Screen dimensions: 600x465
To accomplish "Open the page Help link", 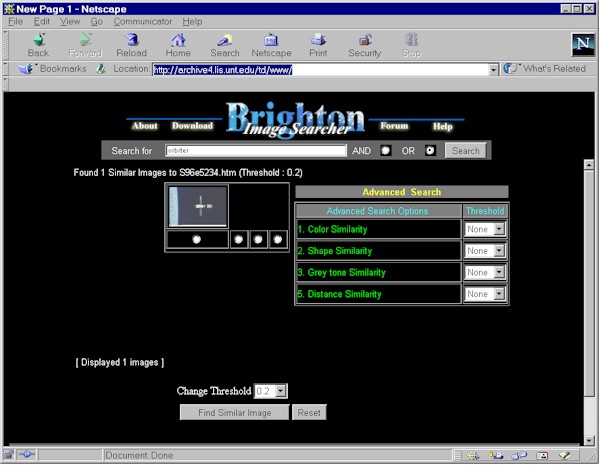I will click(442, 126).
